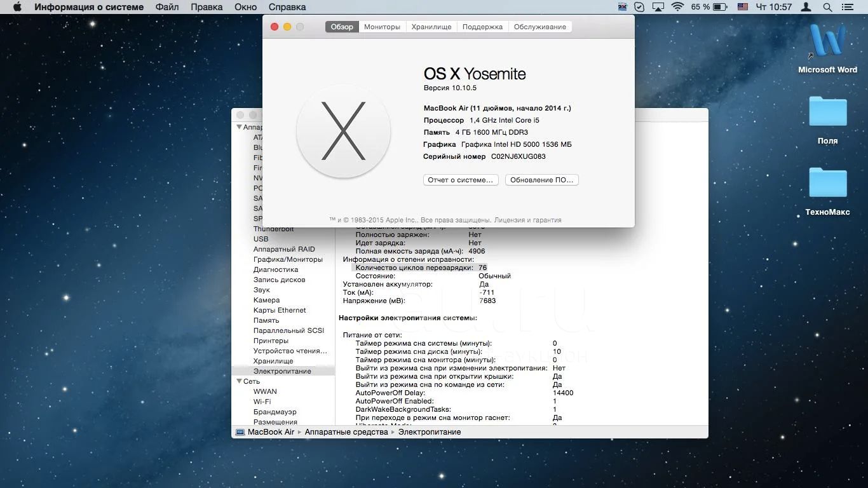Image resolution: width=868 pixels, height=488 pixels.
Task: Open the US flag input source menu
Action: pos(743,7)
